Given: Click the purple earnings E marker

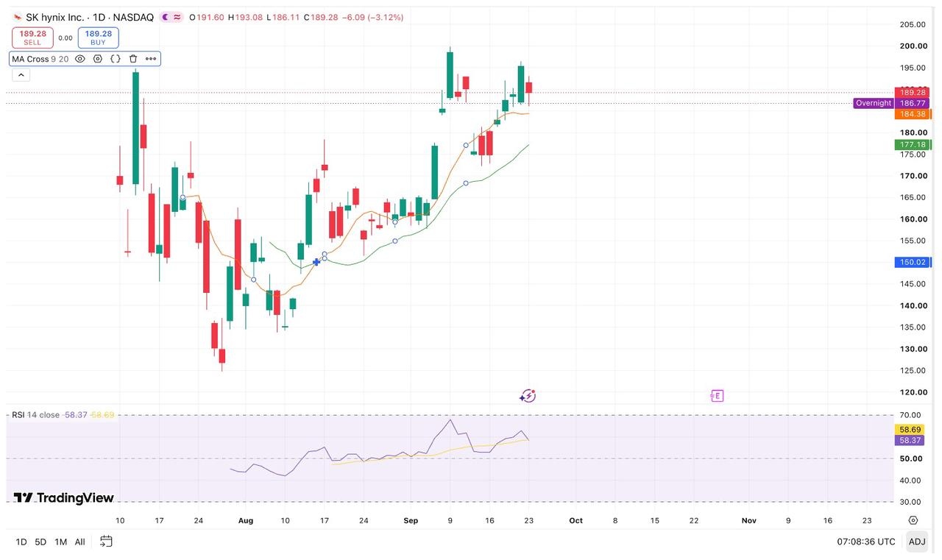Looking at the screenshot, I should pyautogui.click(x=717, y=396).
